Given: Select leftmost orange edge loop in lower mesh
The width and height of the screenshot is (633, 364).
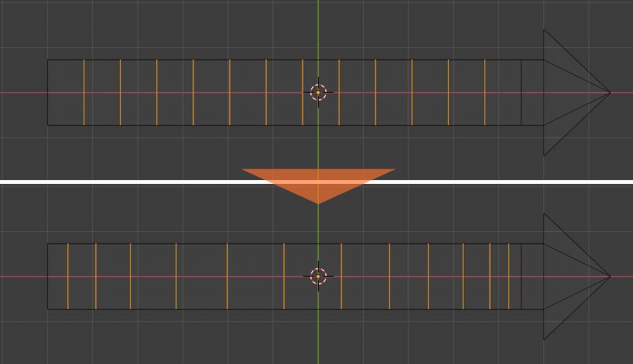Looking at the screenshot, I should tap(68, 277).
